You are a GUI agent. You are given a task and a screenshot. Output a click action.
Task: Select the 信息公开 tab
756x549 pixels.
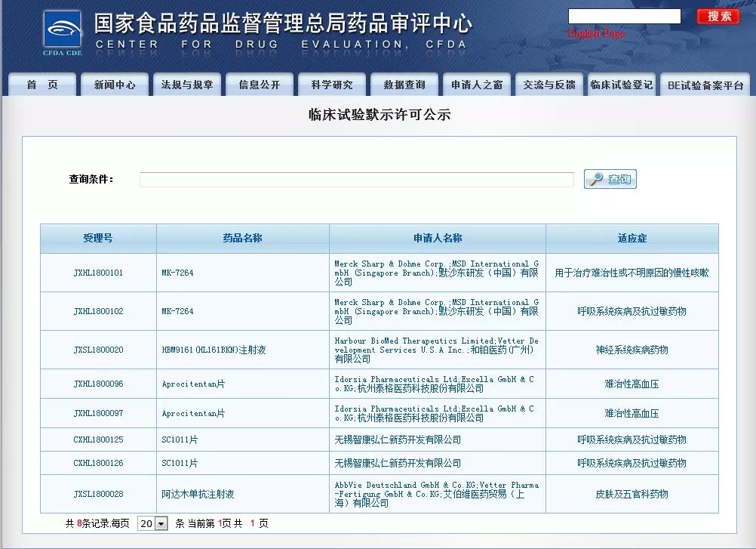tap(260, 85)
